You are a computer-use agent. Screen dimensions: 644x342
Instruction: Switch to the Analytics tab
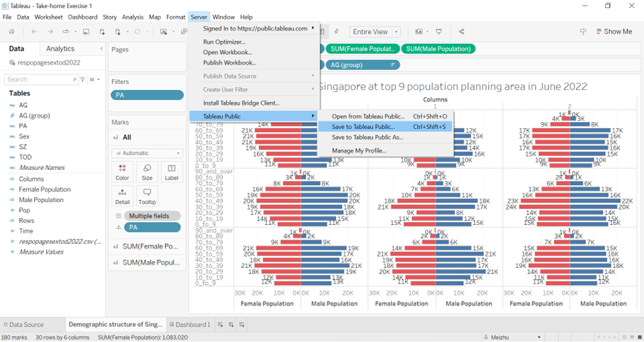pyautogui.click(x=60, y=49)
